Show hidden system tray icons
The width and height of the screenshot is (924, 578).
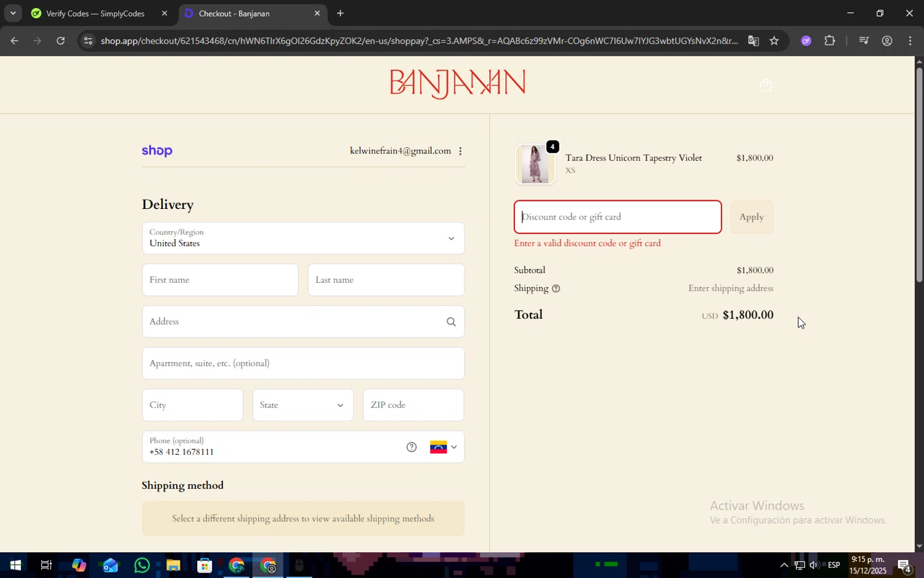click(x=784, y=565)
